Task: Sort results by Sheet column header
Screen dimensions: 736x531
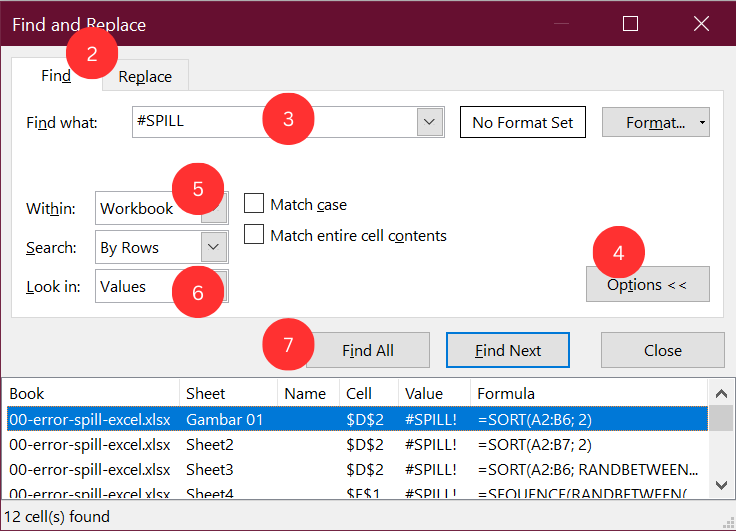Action: (x=229, y=393)
